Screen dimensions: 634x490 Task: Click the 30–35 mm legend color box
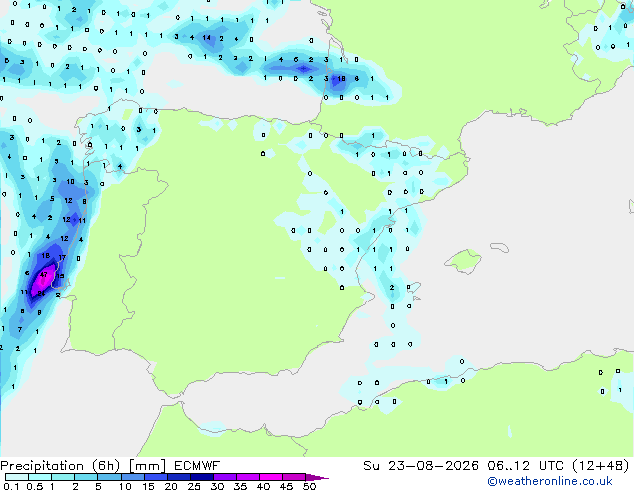(224, 477)
